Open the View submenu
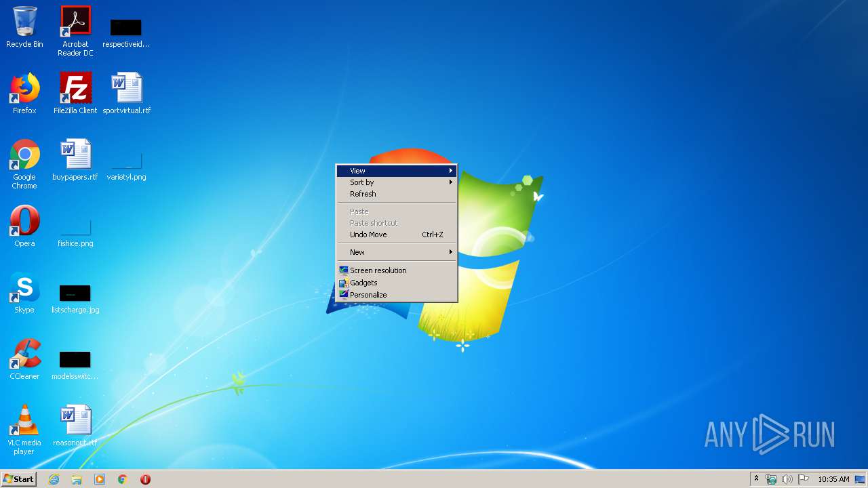 (397, 171)
